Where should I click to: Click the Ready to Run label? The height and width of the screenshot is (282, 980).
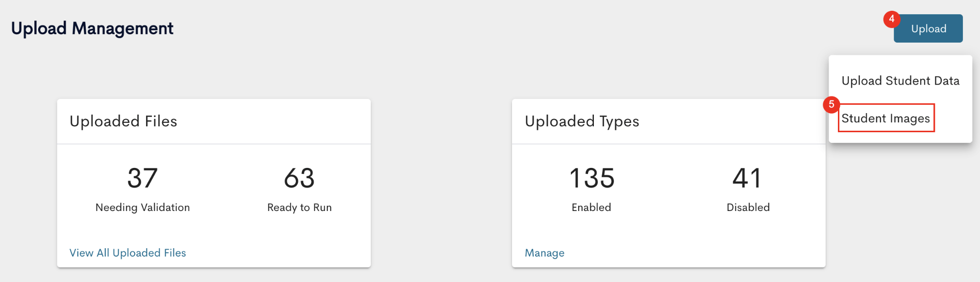coord(299,208)
